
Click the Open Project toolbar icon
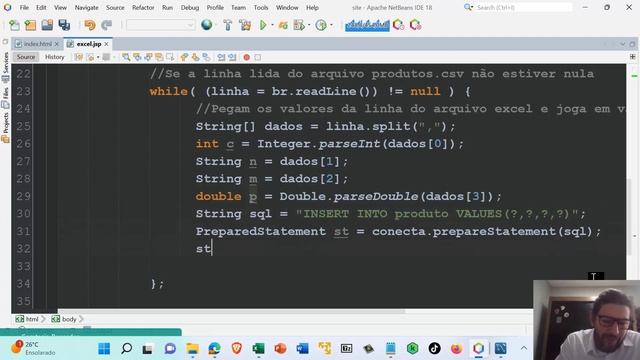[x=47, y=25]
